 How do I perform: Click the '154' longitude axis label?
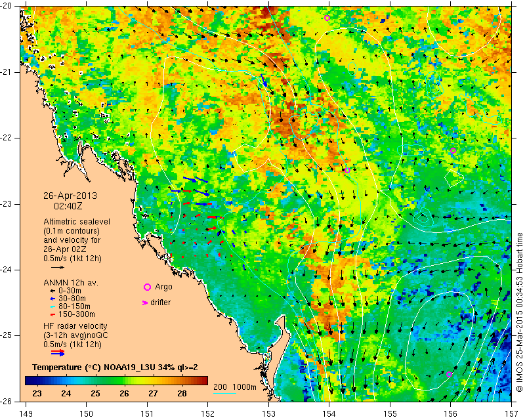(x=329, y=413)
